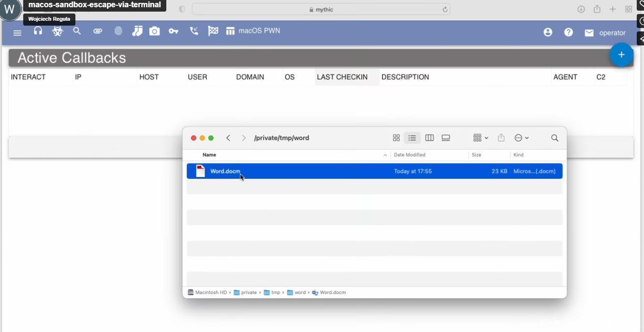Click private folder in Finder path bar
Screen dimensions: 644x332
pos(245,292)
